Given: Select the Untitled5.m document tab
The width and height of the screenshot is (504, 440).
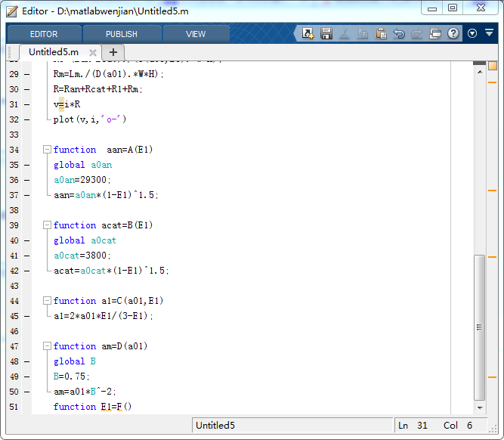Looking at the screenshot, I should point(54,52).
